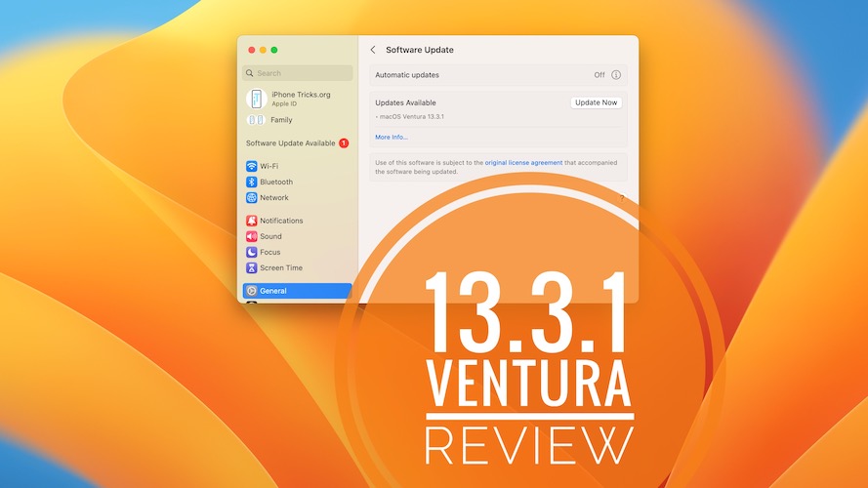Viewport: 868px width, 488px height.
Task: Click into the Search field
Action: [x=297, y=73]
